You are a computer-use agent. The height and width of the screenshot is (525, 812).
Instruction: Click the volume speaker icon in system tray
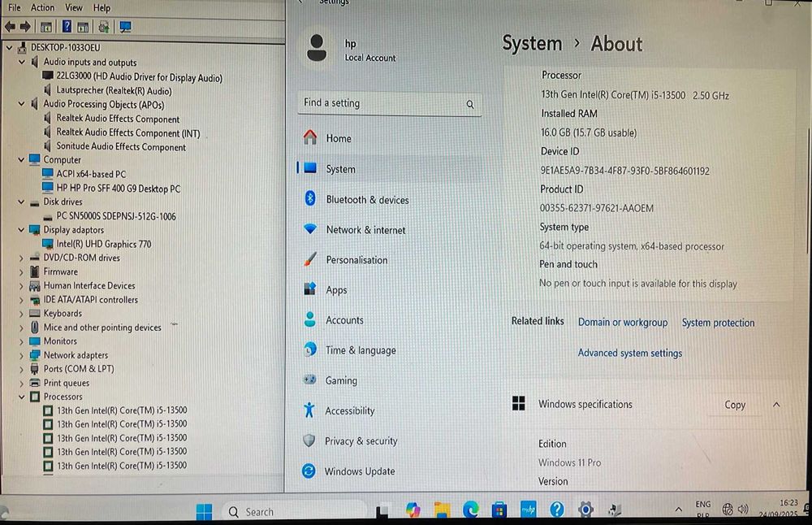pos(743,509)
